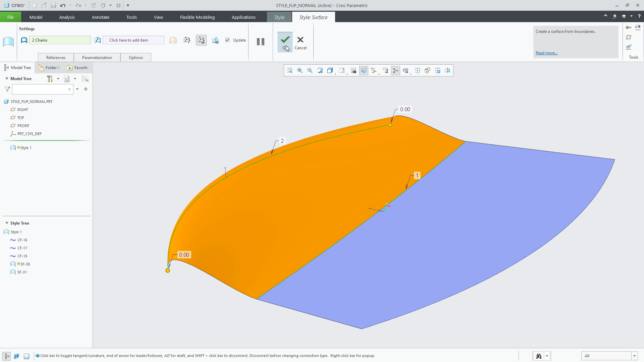Screen dimensions: 644x362
Task: Open the Read more link
Action: [x=546, y=53]
